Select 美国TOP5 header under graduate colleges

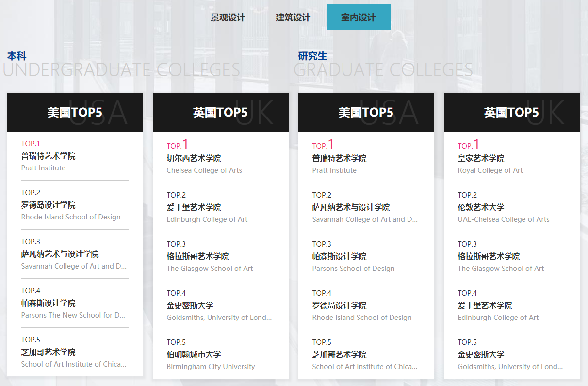366,112
